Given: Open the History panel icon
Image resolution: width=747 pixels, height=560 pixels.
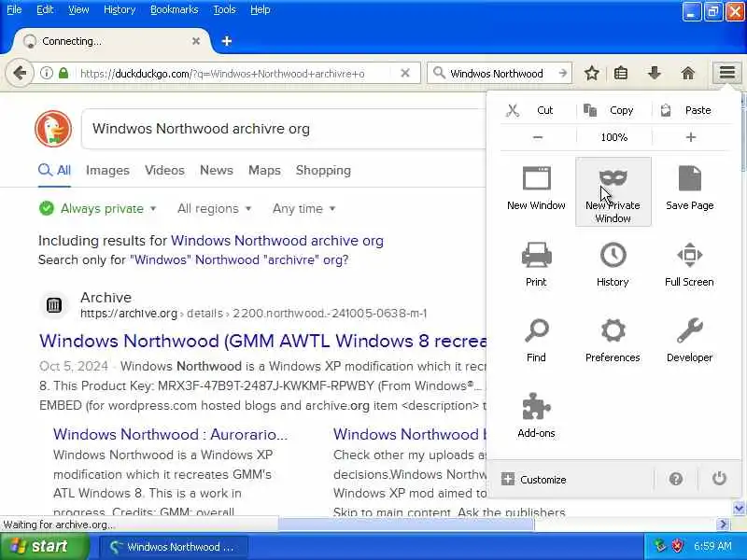Looking at the screenshot, I should 613,264.
